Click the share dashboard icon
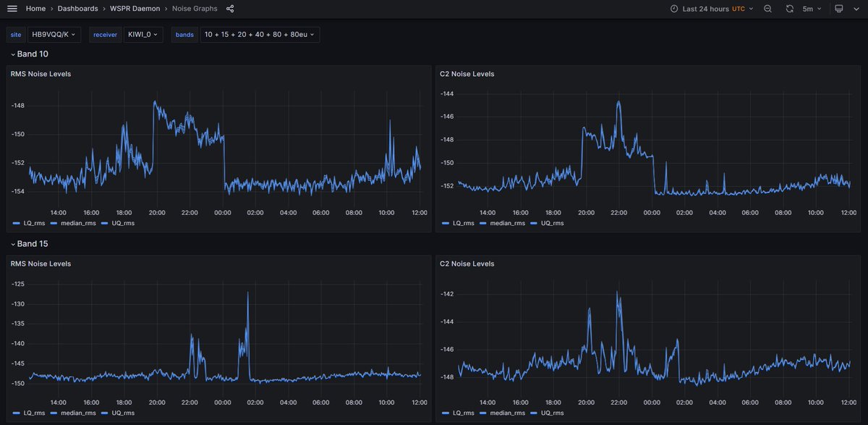The image size is (868, 425). 230,9
